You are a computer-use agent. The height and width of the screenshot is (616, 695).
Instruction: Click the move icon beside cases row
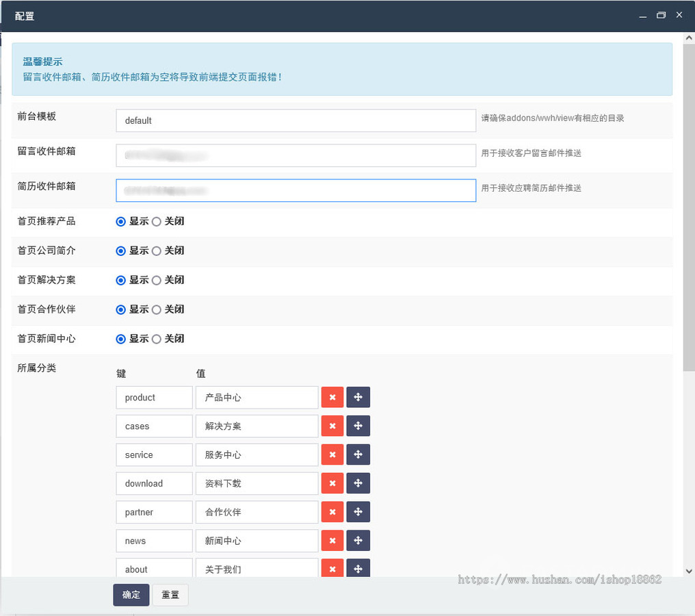coord(358,426)
